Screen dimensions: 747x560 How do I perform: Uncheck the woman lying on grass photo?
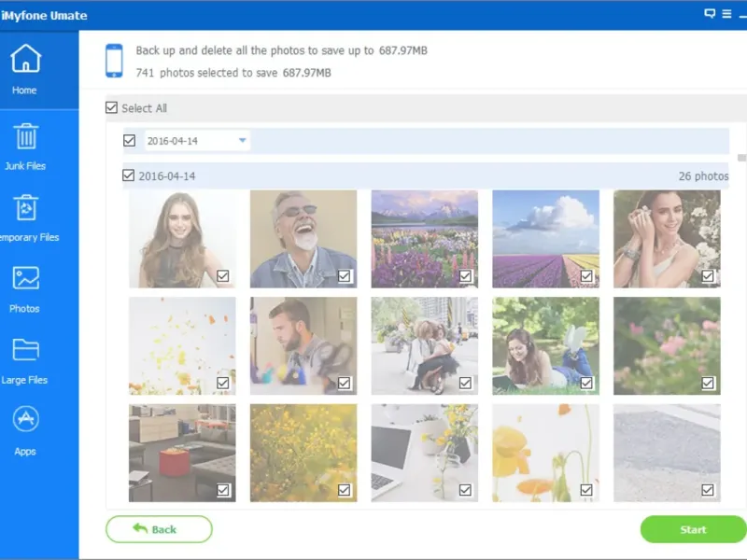click(x=586, y=383)
